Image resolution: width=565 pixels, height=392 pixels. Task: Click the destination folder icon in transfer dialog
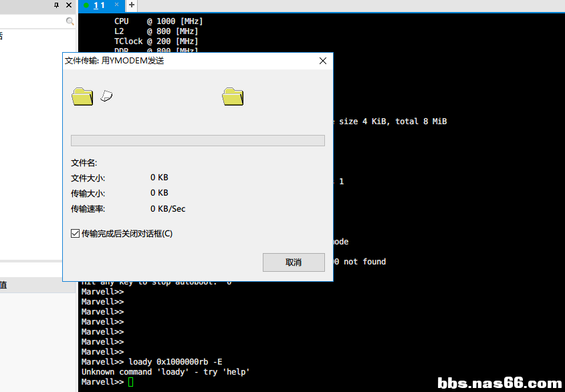233,96
